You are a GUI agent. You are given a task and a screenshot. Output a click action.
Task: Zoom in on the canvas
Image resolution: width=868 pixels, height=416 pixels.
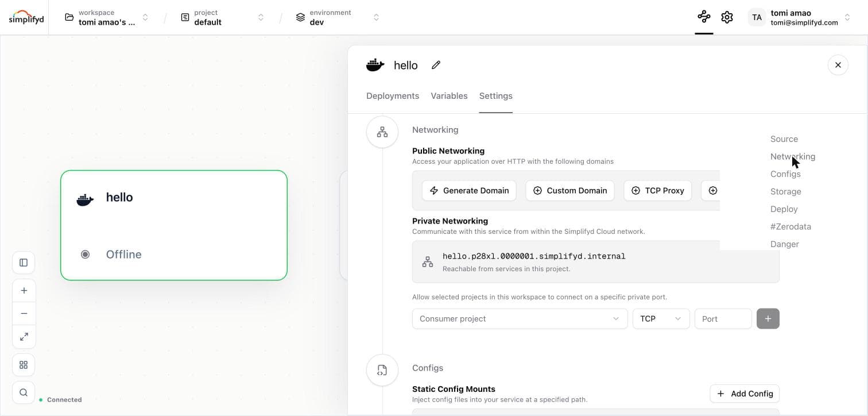[x=24, y=291]
